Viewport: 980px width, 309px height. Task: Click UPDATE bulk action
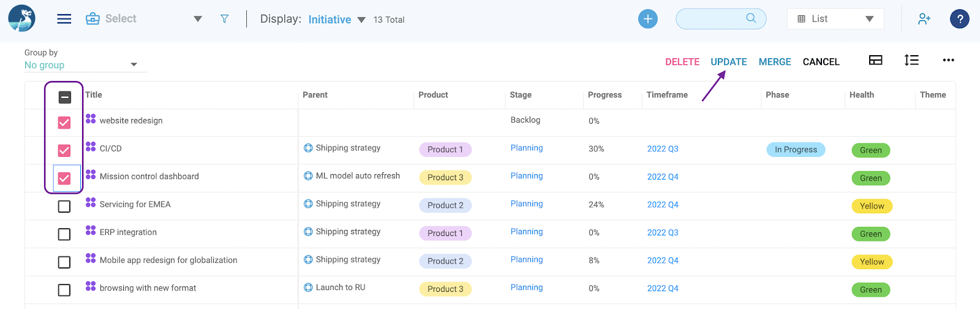click(729, 62)
